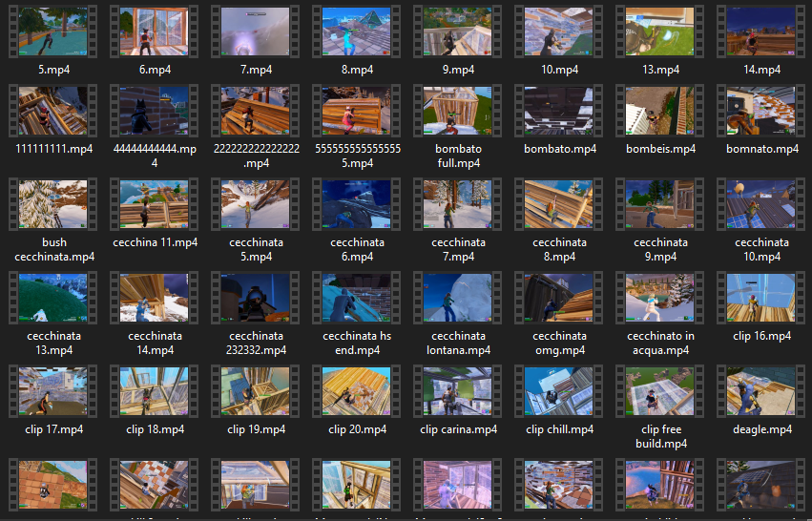Select the deagle.mp4 video thumbnail
Viewport: 812px width, 521px height.
click(x=761, y=391)
